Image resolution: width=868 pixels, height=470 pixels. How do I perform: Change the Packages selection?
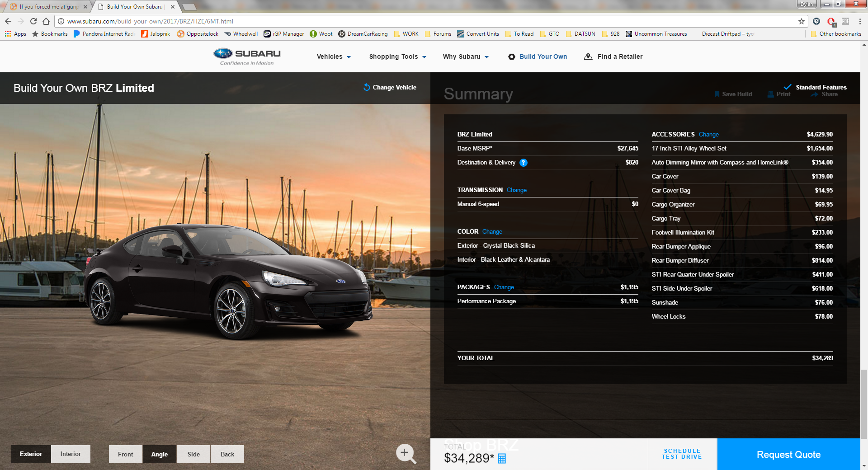click(504, 287)
